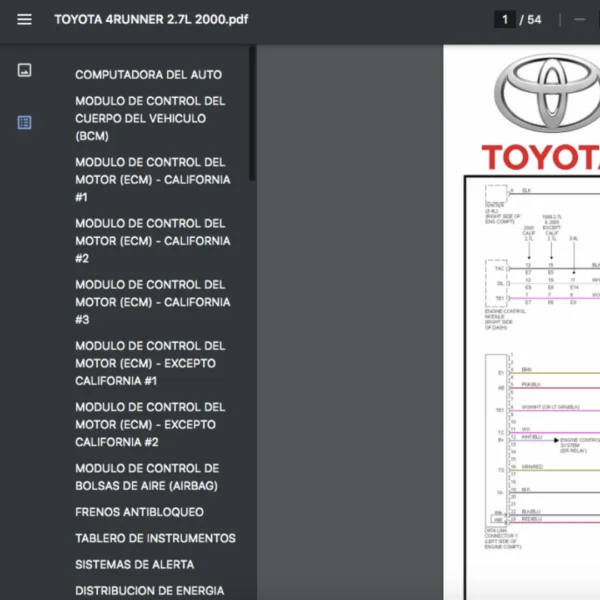Image resolution: width=600 pixels, height=600 pixels.
Task: Open the COMPUTADORA DEL AUTO outline entry
Action: pos(148,75)
